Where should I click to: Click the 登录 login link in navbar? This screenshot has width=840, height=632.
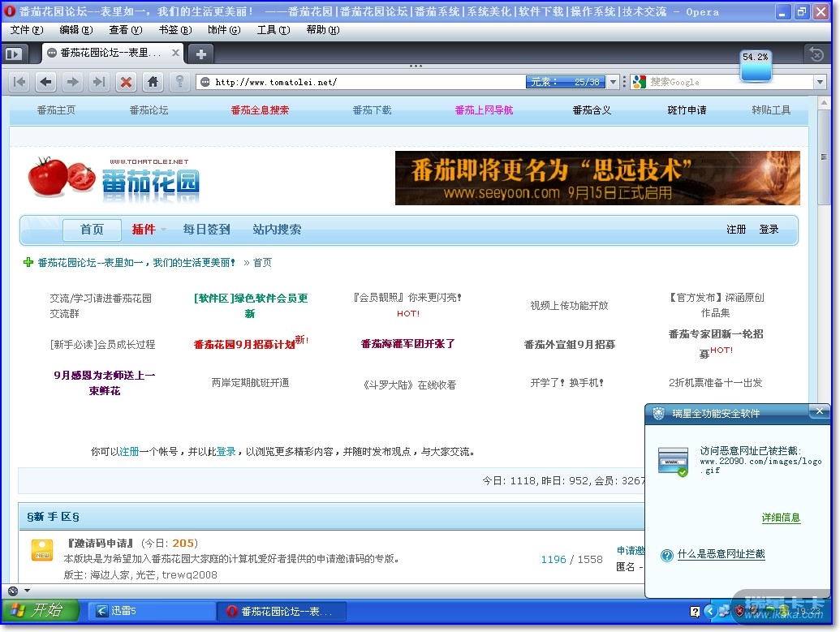tap(769, 230)
